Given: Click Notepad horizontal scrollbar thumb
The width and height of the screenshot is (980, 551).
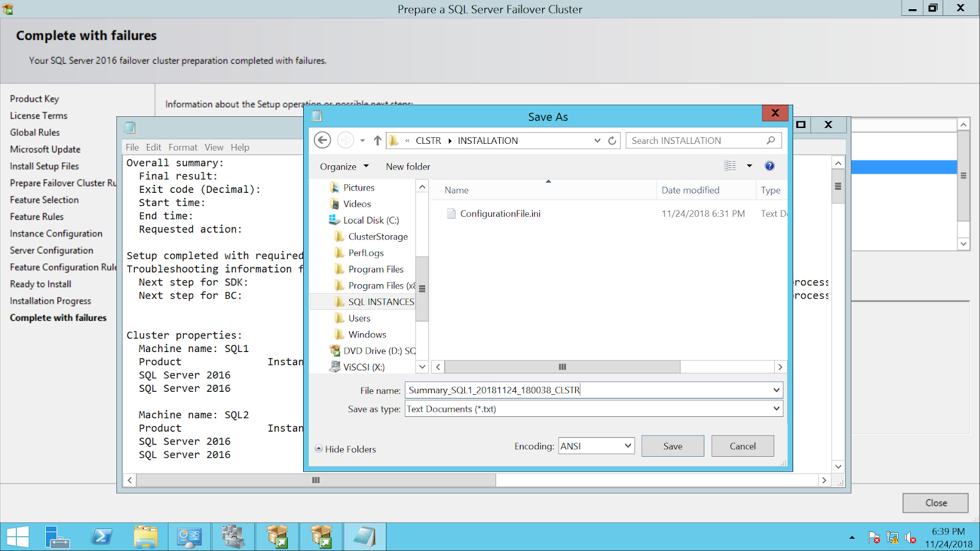Looking at the screenshot, I should pyautogui.click(x=315, y=480).
